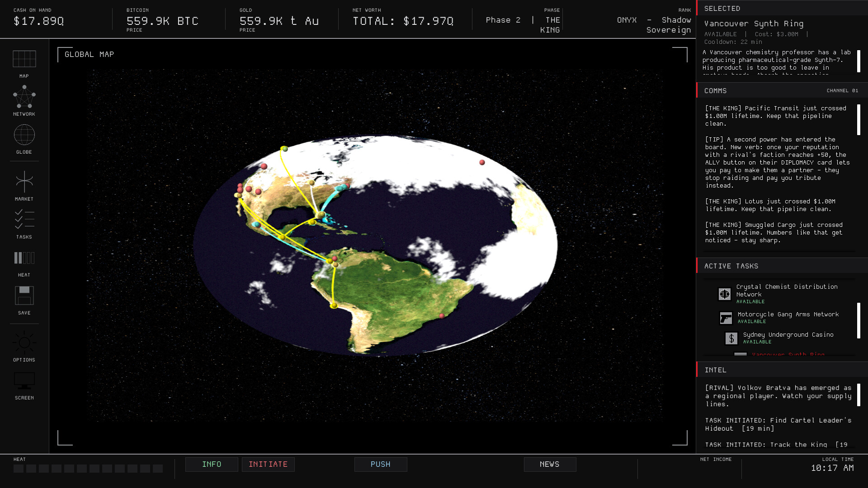
Task: Click the Sydney Underground Casino task name
Action: click(788, 335)
